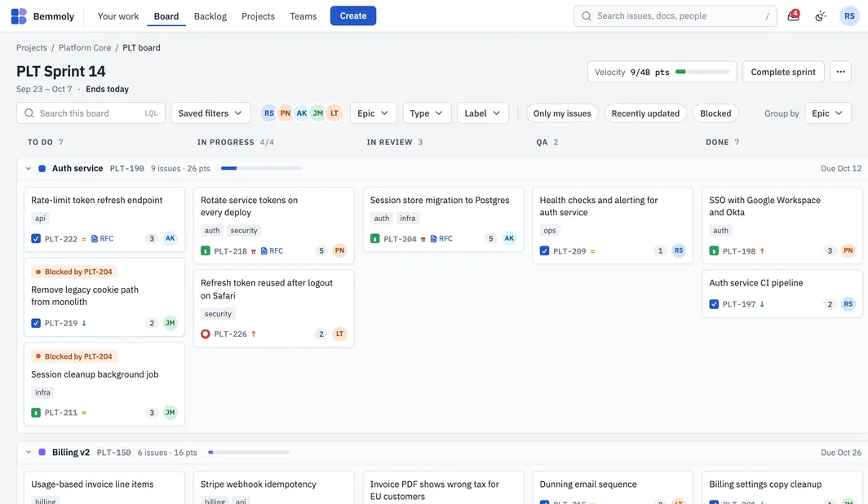Image resolution: width=868 pixels, height=504 pixels.
Task: Click the Velocity progress bar
Action: click(702, 72)
